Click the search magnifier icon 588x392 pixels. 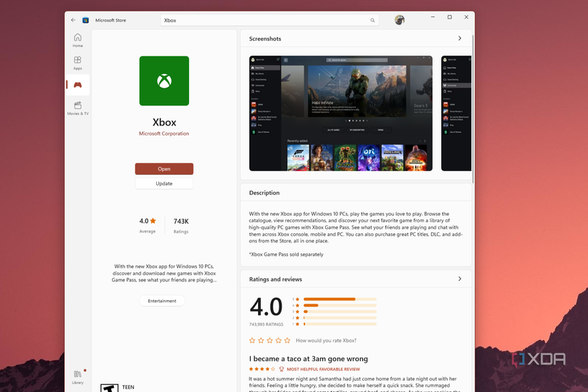pos(372,20)
